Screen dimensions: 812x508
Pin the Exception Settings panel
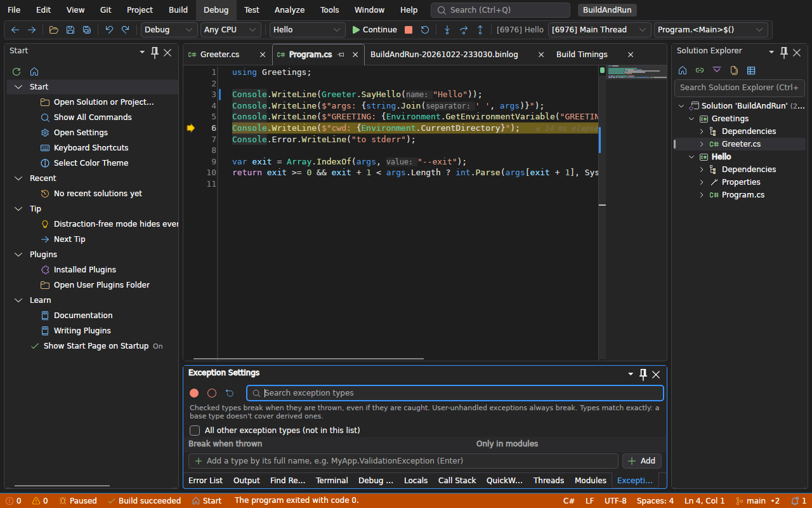click(643, 374)
